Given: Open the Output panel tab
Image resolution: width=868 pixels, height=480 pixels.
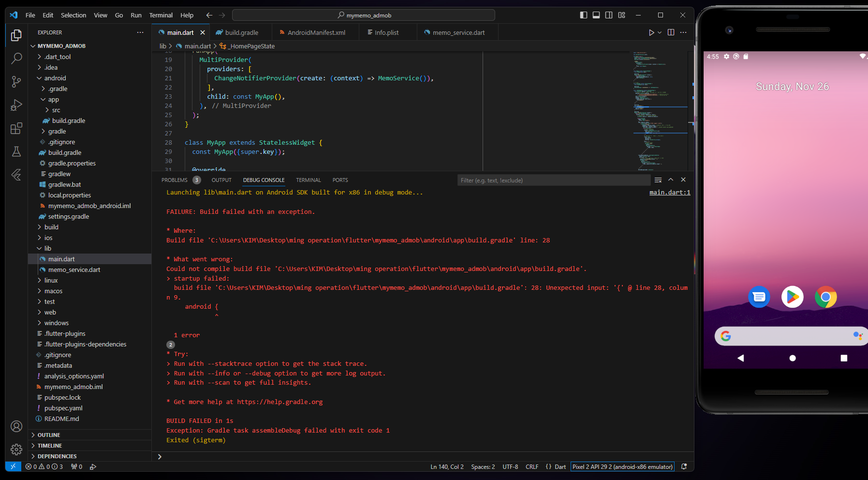Looking at the screenshot, I should (221, 180).
